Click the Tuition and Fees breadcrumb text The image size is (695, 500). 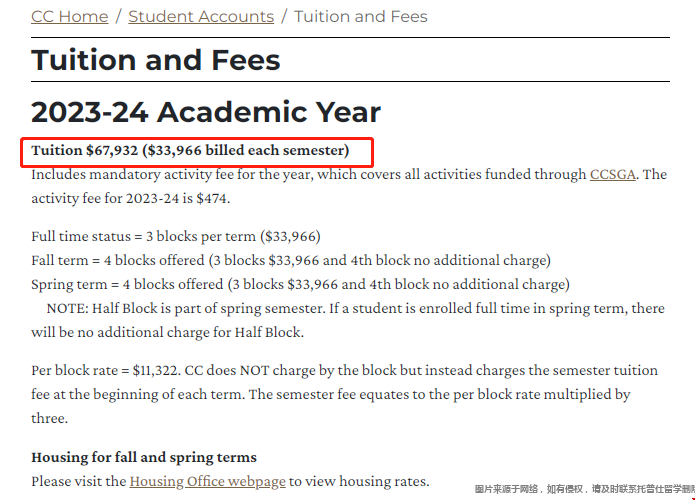pos(361,16)
